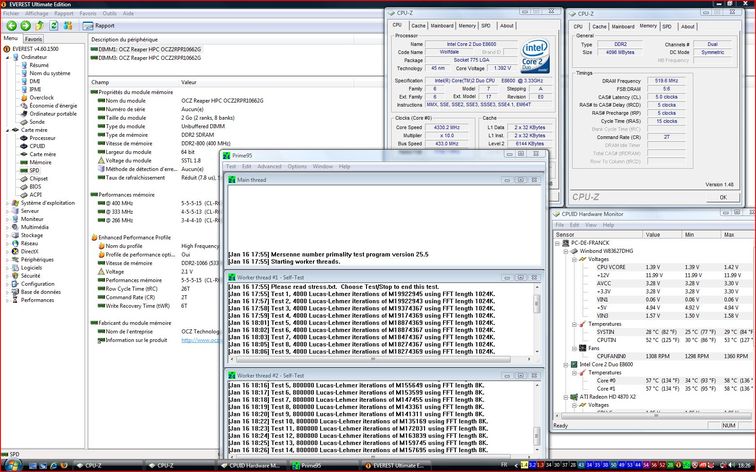
Task: Expand the Stockage tree node
Action: 8,235
